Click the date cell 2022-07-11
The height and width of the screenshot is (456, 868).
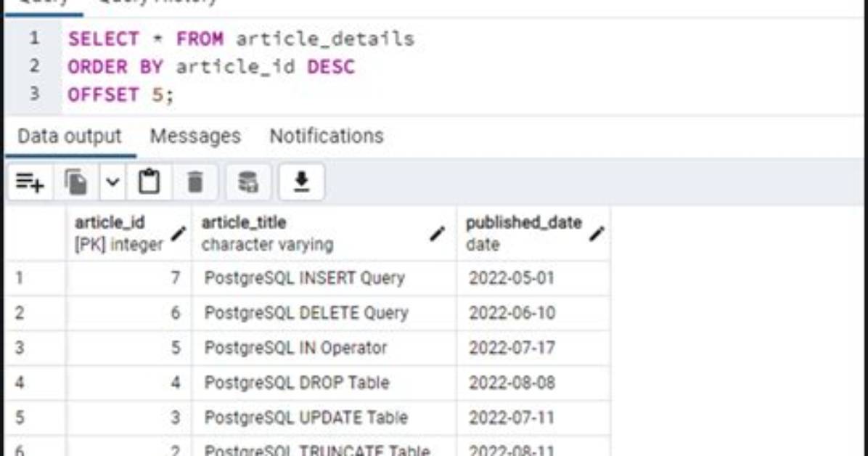[x=533, y=418]
